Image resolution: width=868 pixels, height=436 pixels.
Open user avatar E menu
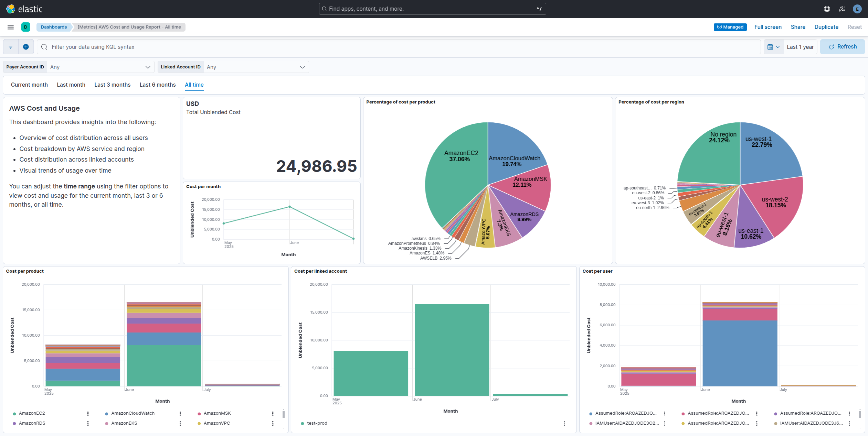point(857,9)
